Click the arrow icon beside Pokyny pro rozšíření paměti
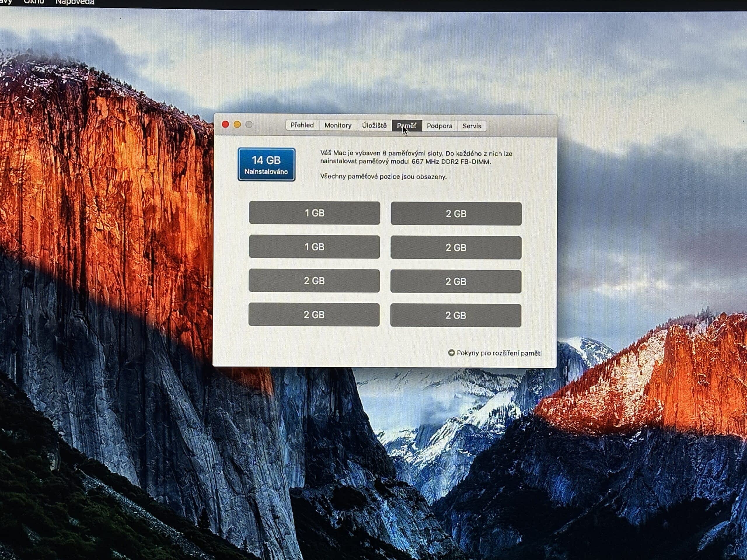This screenshot has height=560, width=747. [451, 353]
